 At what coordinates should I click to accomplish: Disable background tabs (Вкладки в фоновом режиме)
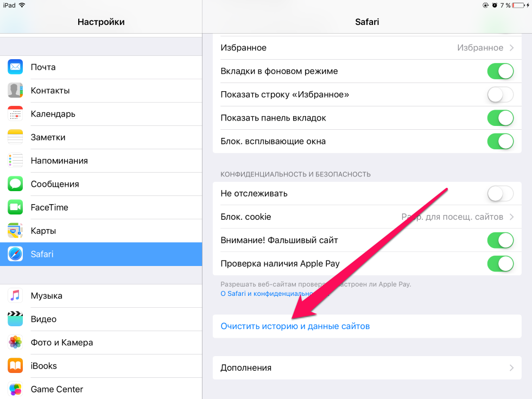point(501,71)
